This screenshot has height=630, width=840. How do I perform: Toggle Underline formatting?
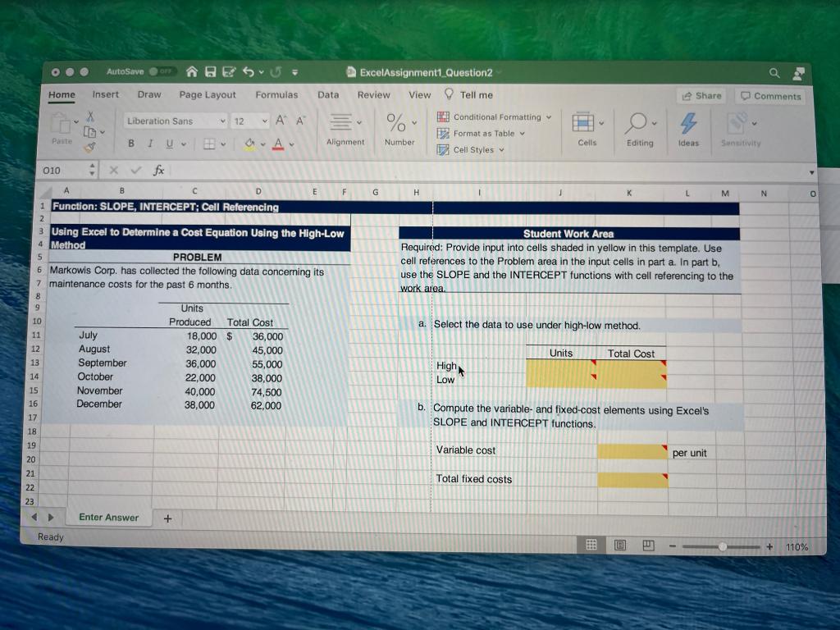pyautogui.click(x=169, y=143)
